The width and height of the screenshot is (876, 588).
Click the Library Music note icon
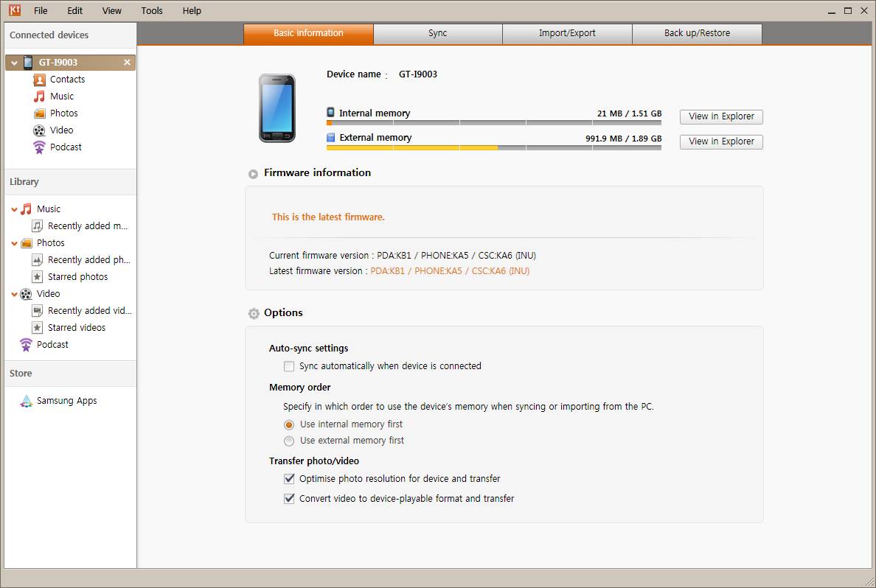[27, 209]
